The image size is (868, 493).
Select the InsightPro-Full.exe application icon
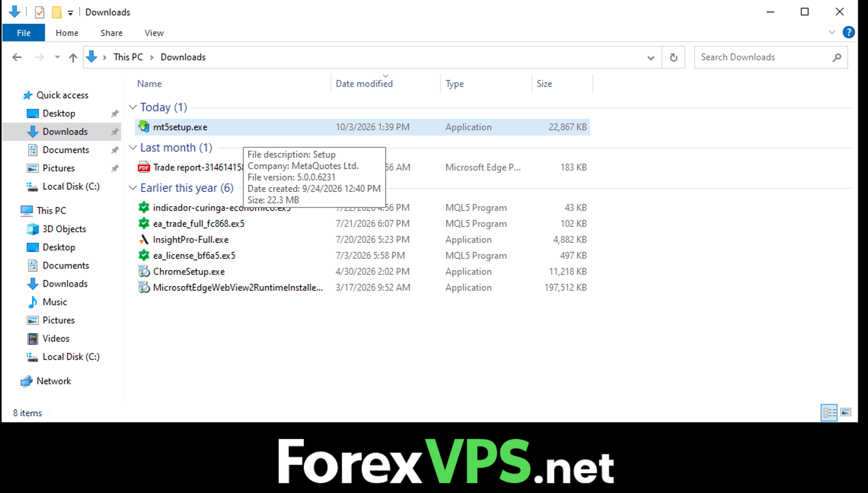(x=144, y=239)
